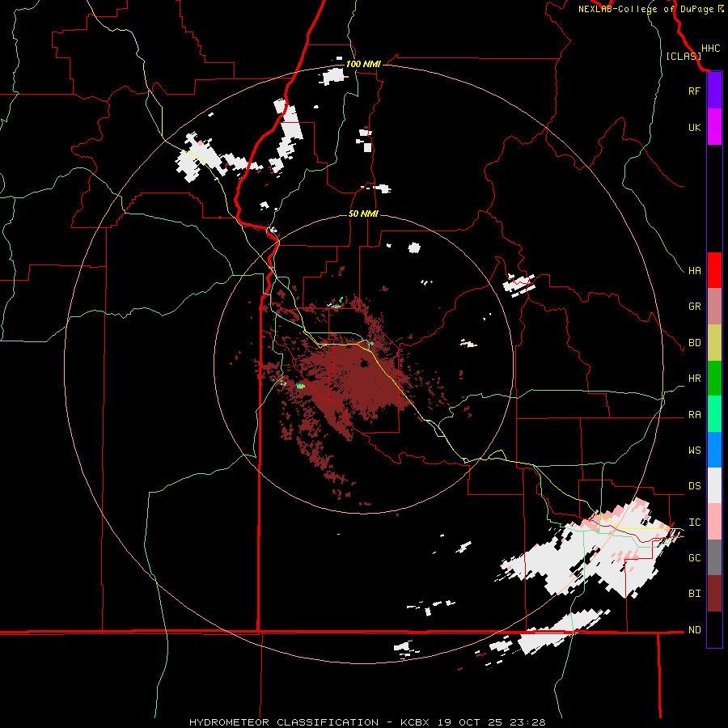The height and width of the screenshot is (728, 728).
Task: Click the BI brown legend block
Action: point(714,594)
